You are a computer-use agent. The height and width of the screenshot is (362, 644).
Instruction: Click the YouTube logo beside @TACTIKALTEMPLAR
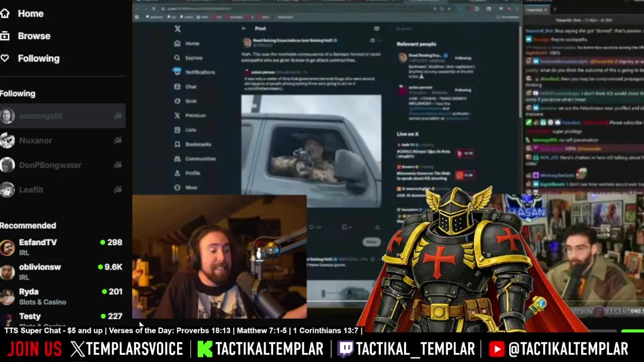click(497, 349)
